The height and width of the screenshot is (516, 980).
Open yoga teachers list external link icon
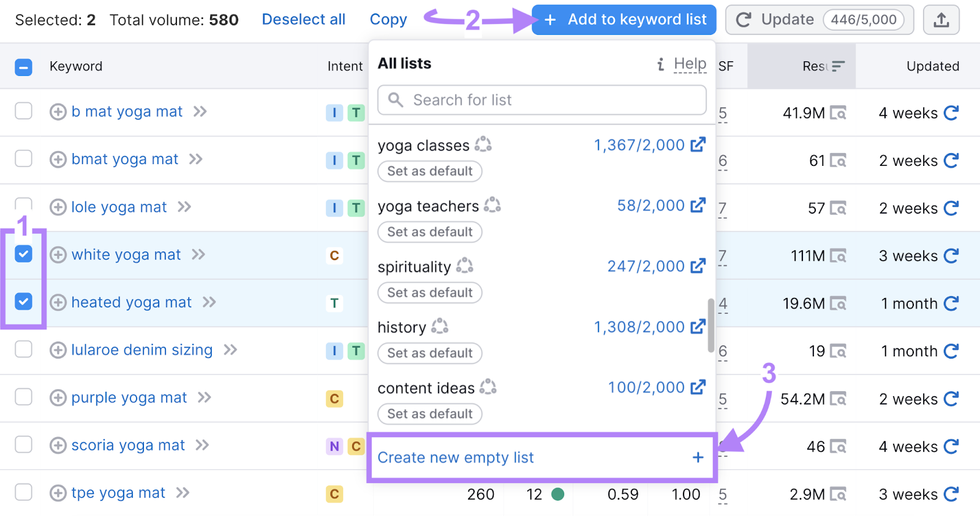click(698, 206)
